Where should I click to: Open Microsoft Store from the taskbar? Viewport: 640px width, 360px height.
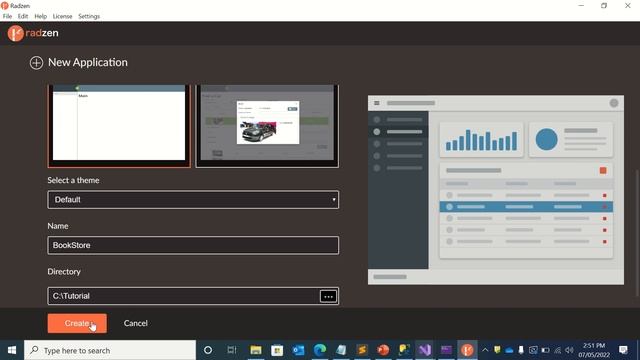(x=277, y=350)
